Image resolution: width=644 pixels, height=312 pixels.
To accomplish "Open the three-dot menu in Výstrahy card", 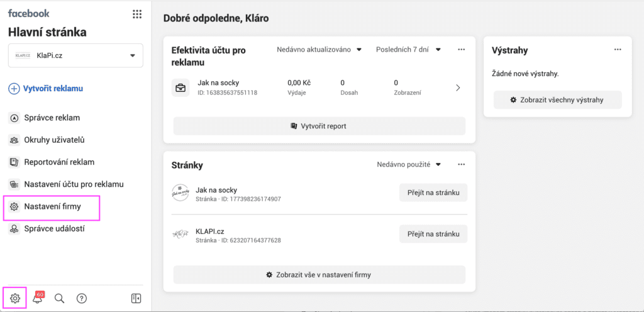I will click(x=618, y=50).
